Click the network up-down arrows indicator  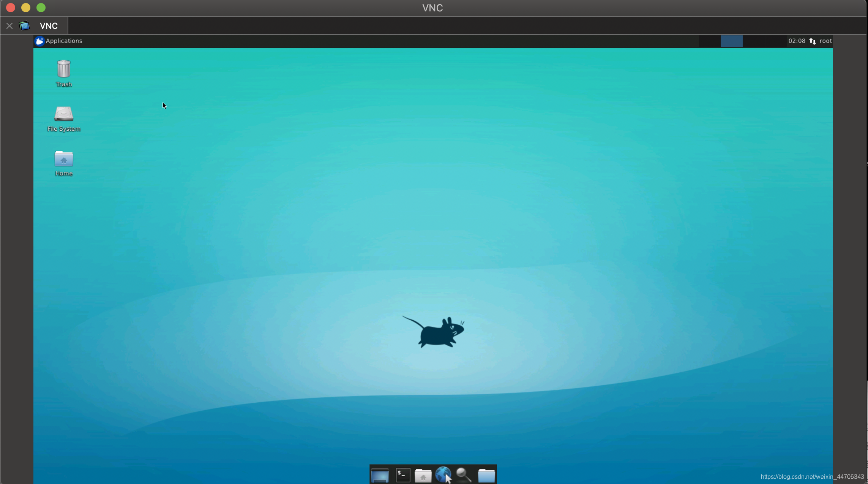click(813, 41)
